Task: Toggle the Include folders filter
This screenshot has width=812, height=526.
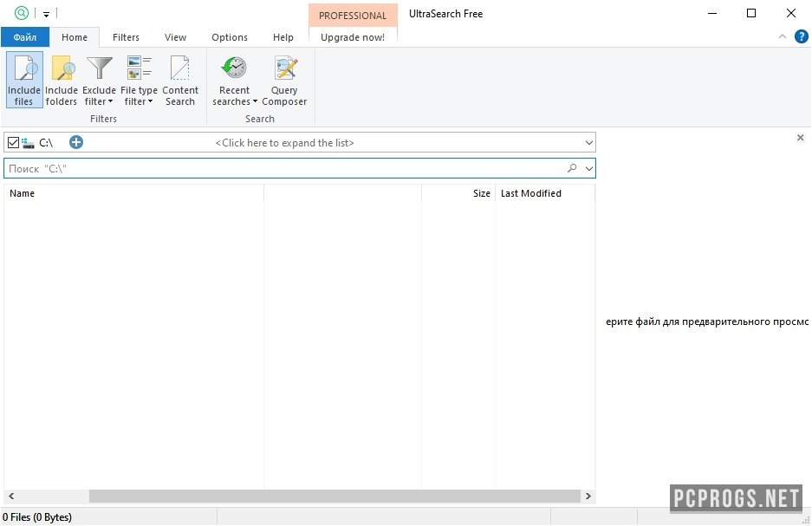Action: [x=62, y=80]
